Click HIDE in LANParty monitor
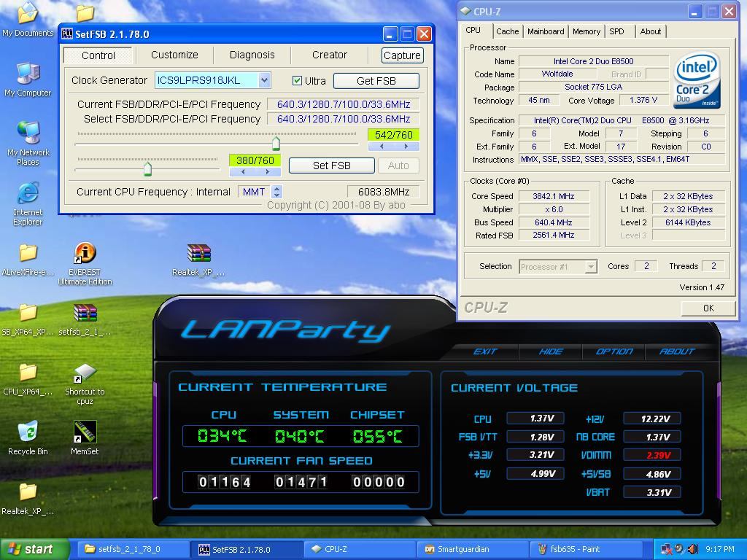 click(551, 351)
